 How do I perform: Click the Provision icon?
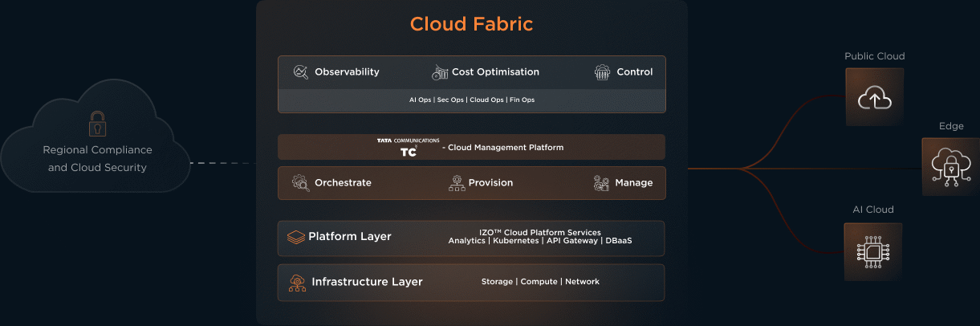click(457, 183)
